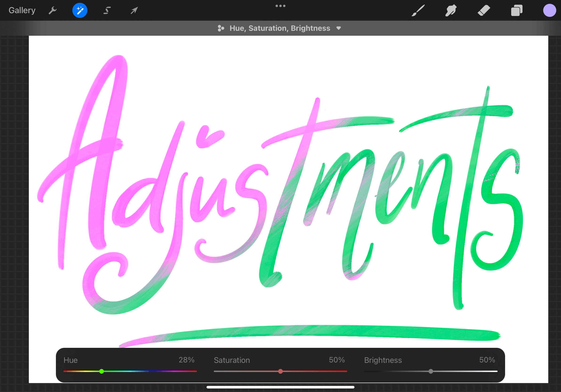Select the Paint brush tool
The image size is (561, 392).
click(418, 10)
